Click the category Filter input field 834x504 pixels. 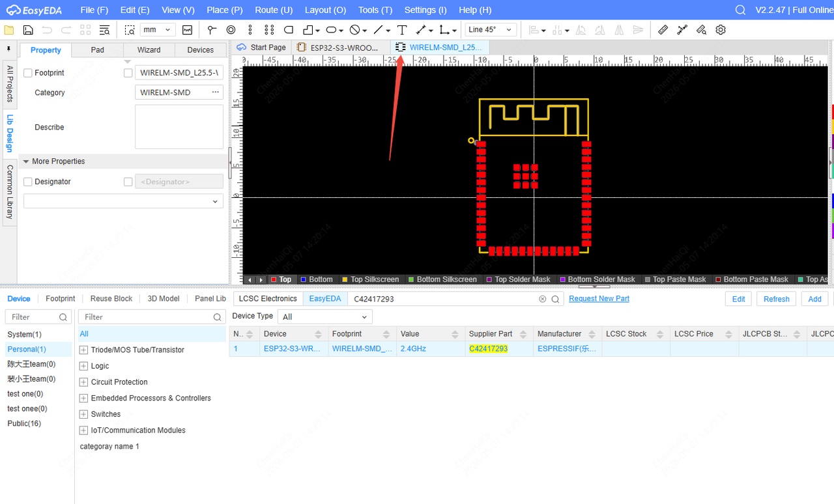pyautogui.click(x=152, y=317)
